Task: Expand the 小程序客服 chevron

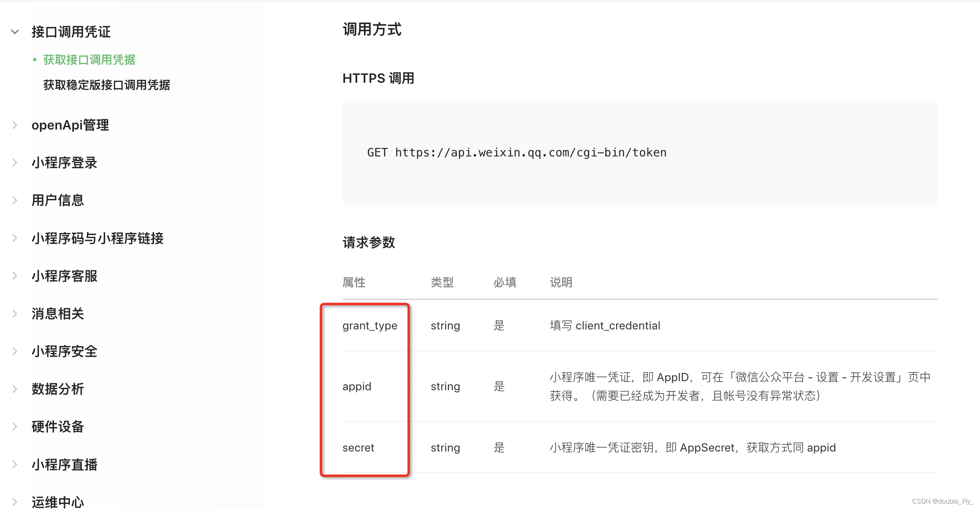Action: (15, 276)
